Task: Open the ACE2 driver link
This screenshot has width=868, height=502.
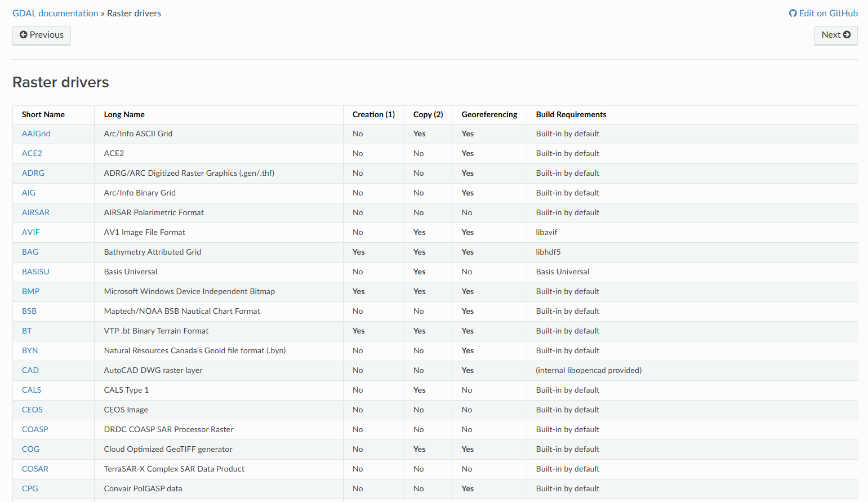Action: 32,153
